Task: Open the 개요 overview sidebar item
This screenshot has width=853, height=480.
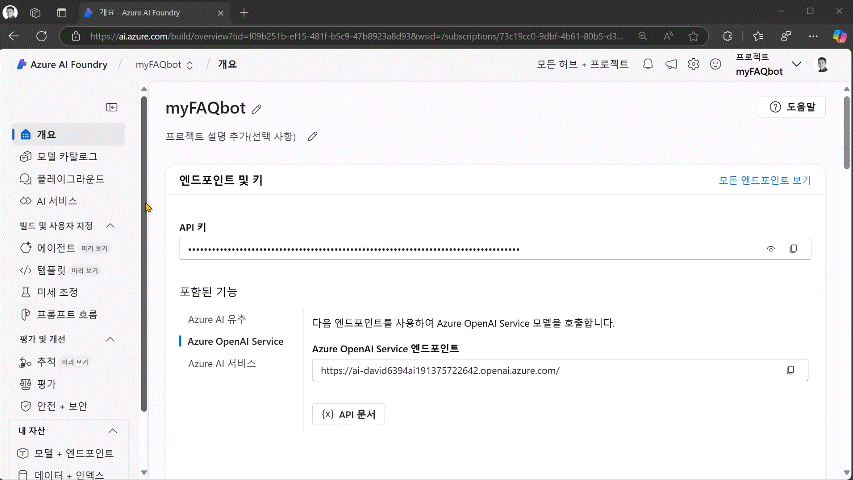Action: coord(69,134)
